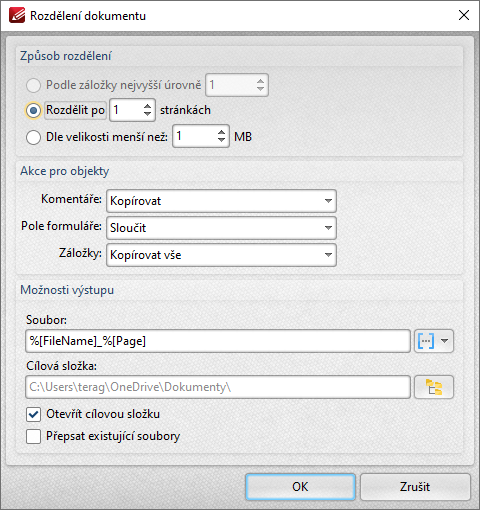Open the macro list dropdown arrow

[444, 341]
